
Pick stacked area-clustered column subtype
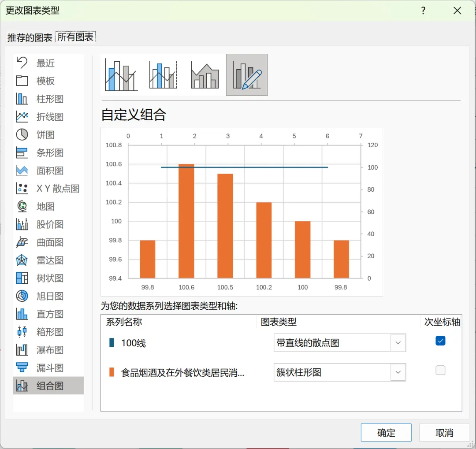pos(205,74)
